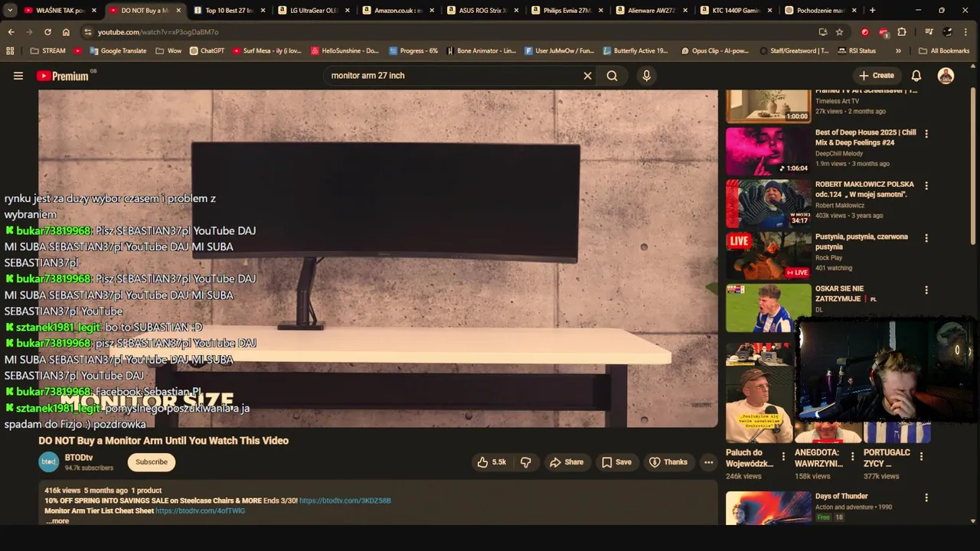Play the Best of Deep House 2025 thumbnail
The height and width of the screenshot is (551, 980).
[768, 151]
